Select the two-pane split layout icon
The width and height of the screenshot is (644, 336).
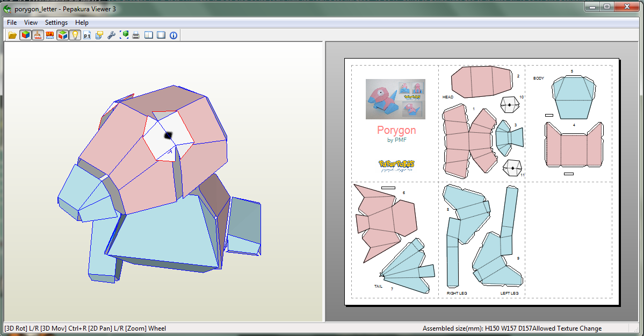click(x=149, y=35)
